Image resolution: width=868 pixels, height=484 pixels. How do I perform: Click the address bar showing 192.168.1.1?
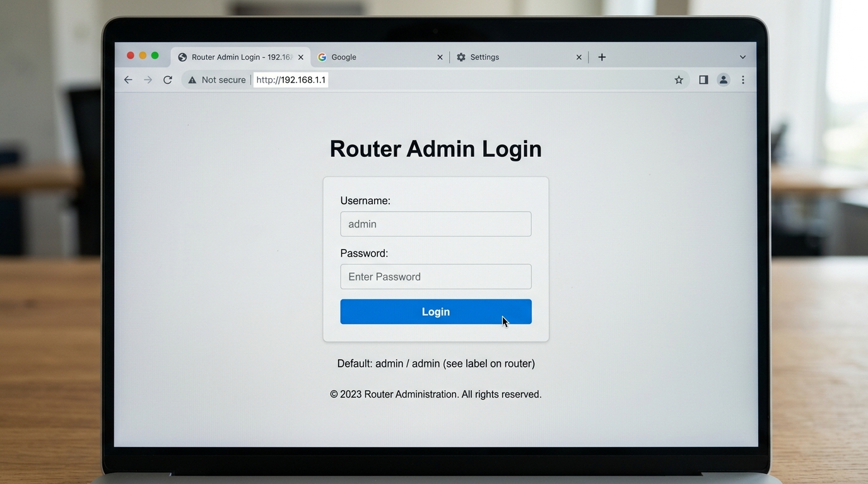pyautogui.click(x=290, y=79)
